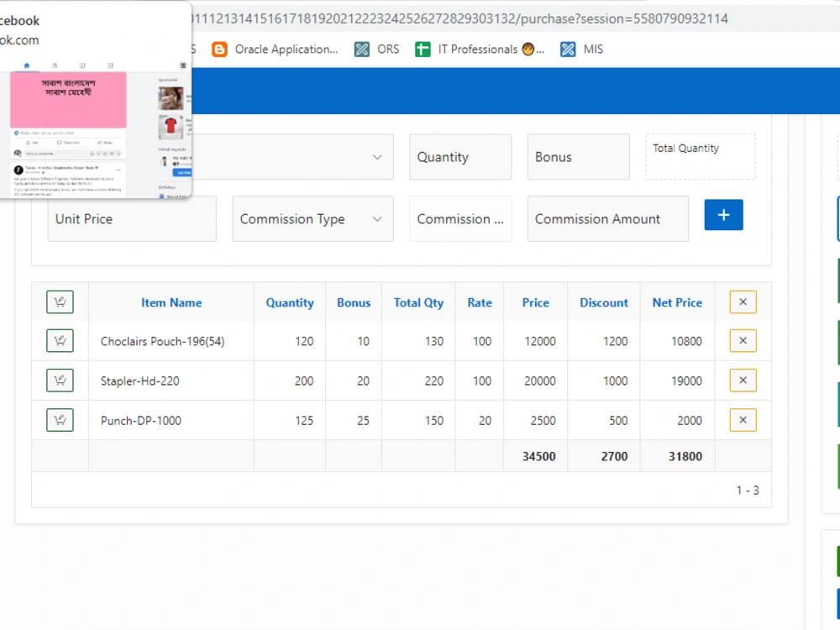This screenshot has width=840, height=630.
Task: Click cart icon for Punch-DP-1000 row
Action: pos(60,420)
